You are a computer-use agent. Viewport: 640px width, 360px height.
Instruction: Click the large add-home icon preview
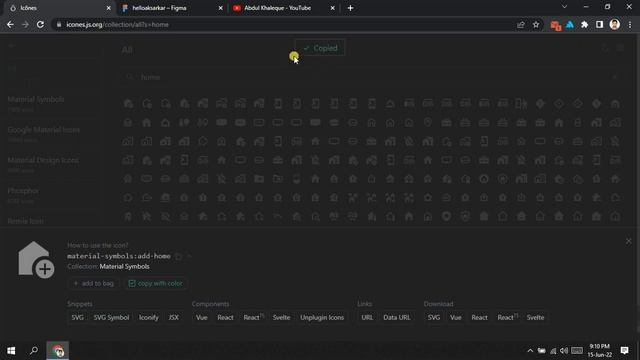[36, 260]
